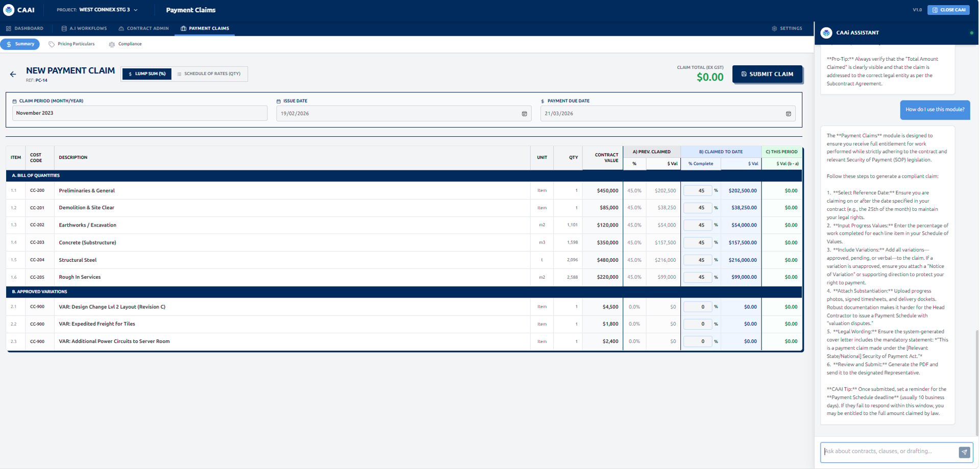Image resolution: width=980 pixels, height=469 pixels.
Task: Select the Payment Claims tab
Action: point(205,29)
